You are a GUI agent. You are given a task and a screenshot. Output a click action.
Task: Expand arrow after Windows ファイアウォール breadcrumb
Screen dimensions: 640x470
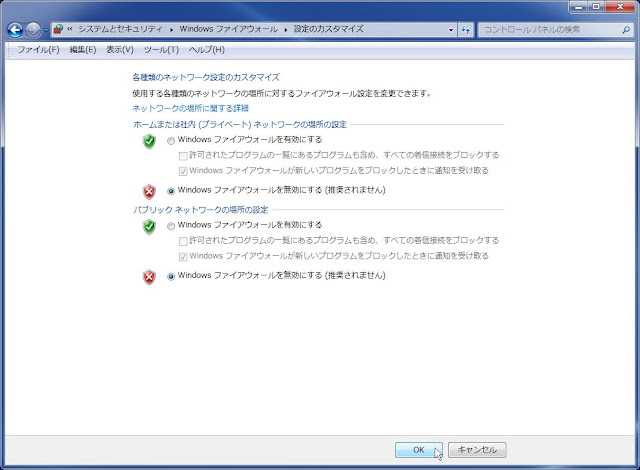tap(286, 30)
